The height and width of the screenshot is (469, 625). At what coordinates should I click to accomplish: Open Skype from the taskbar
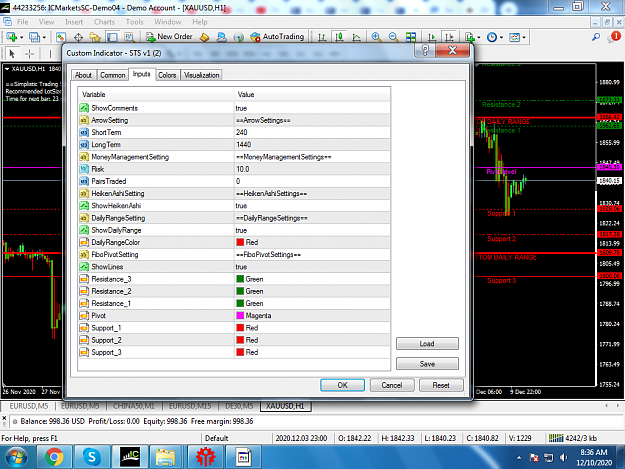coord(92,457)
